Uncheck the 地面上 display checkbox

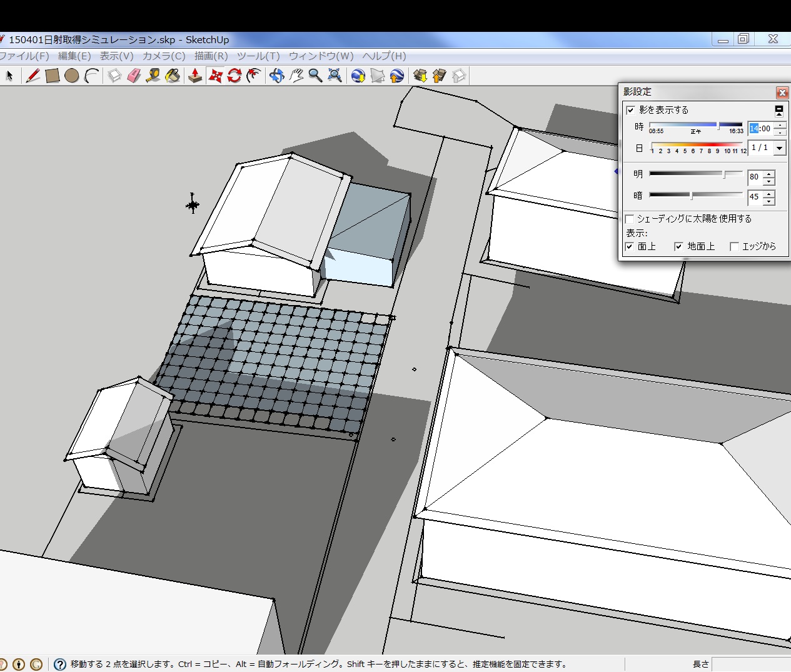pos(678,246)
